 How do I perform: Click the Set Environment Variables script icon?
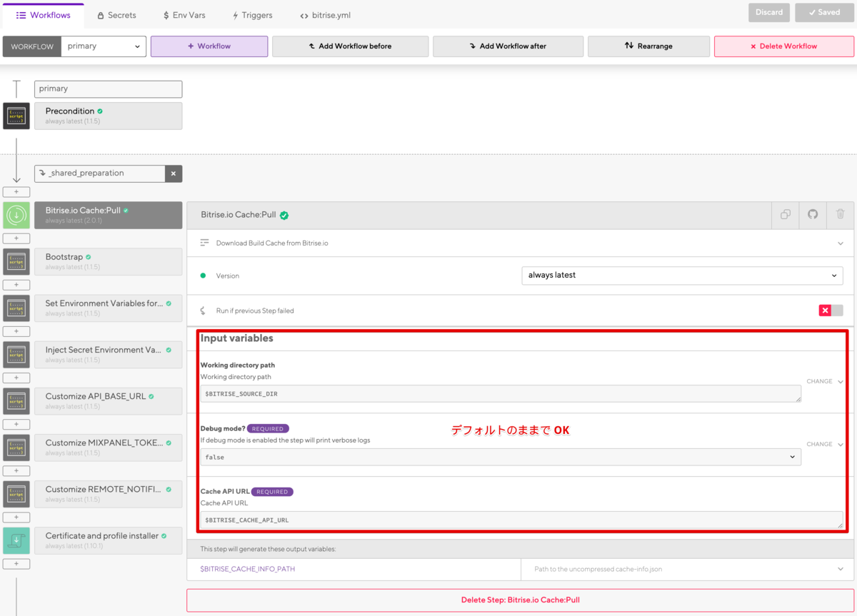16,308
